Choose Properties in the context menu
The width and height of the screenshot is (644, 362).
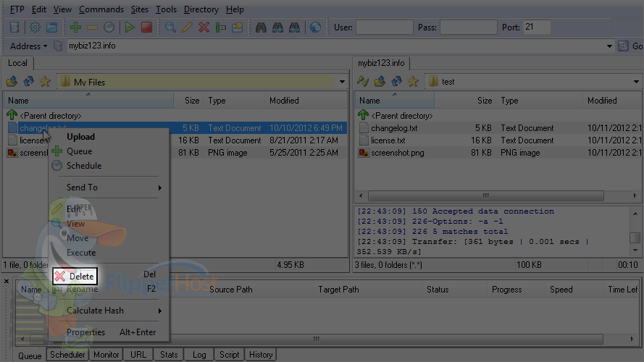pos(109,332)
